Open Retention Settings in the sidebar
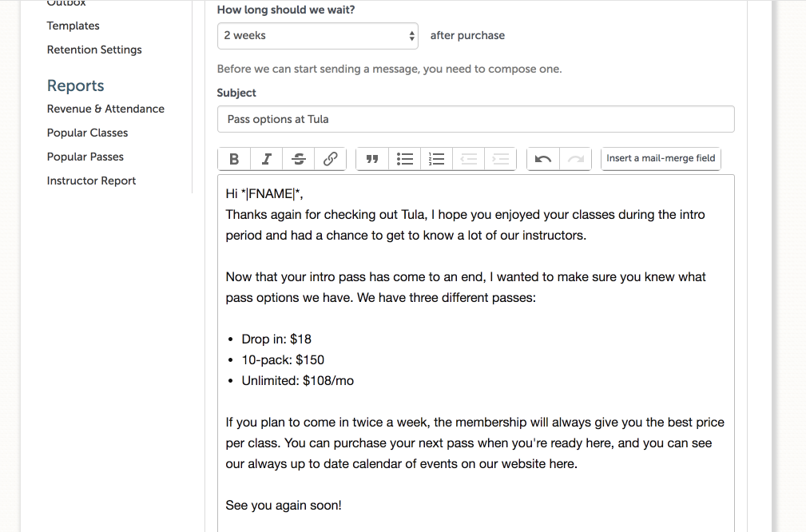Screen dimensions: 806x532 [94, 50]
